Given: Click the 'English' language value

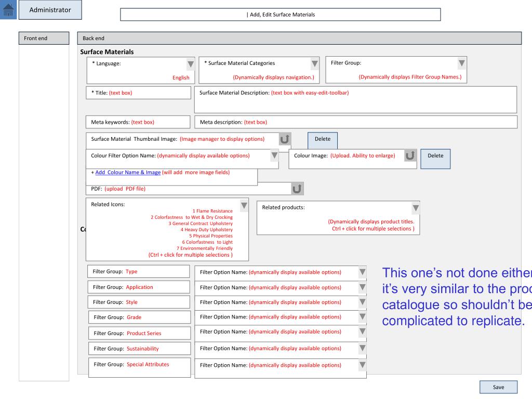Looking at the screenshot, I should [x=181, y=78].
